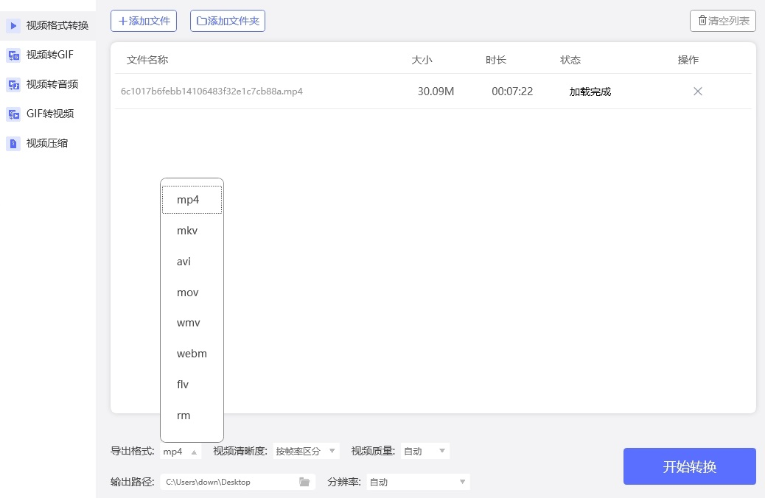
Task: Click the 大小 column header
Action: tap(422, 60)
